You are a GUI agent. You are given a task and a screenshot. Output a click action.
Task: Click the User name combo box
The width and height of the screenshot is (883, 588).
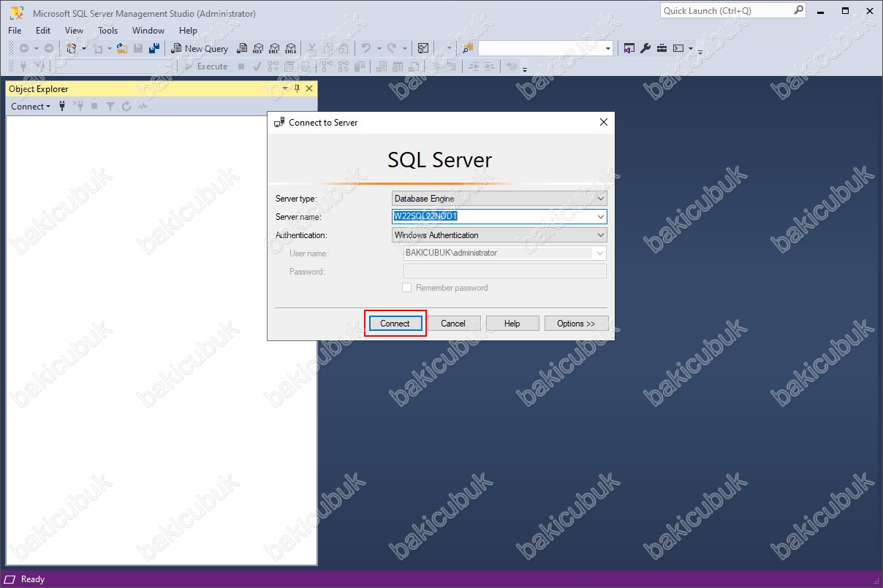coord(505,253)
